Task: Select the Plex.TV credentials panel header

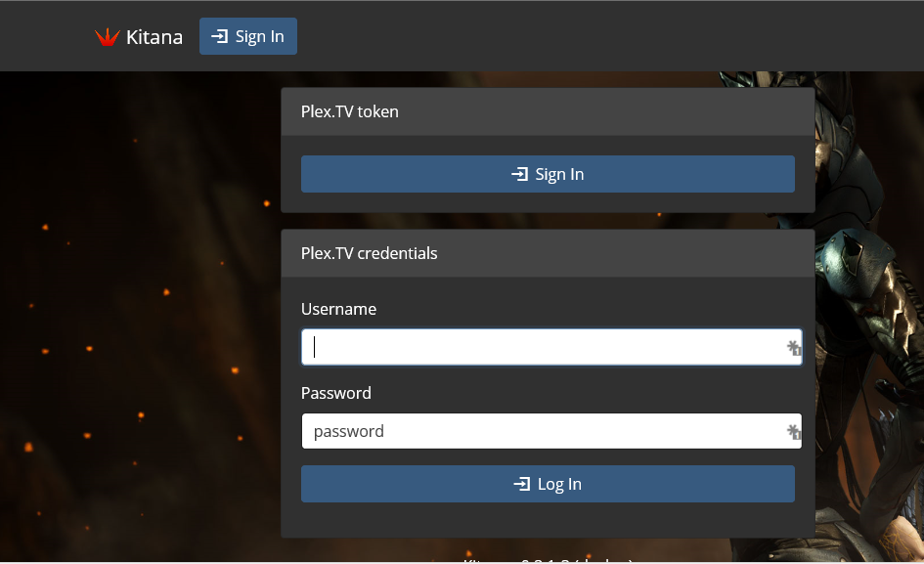Action: point(548,253)
